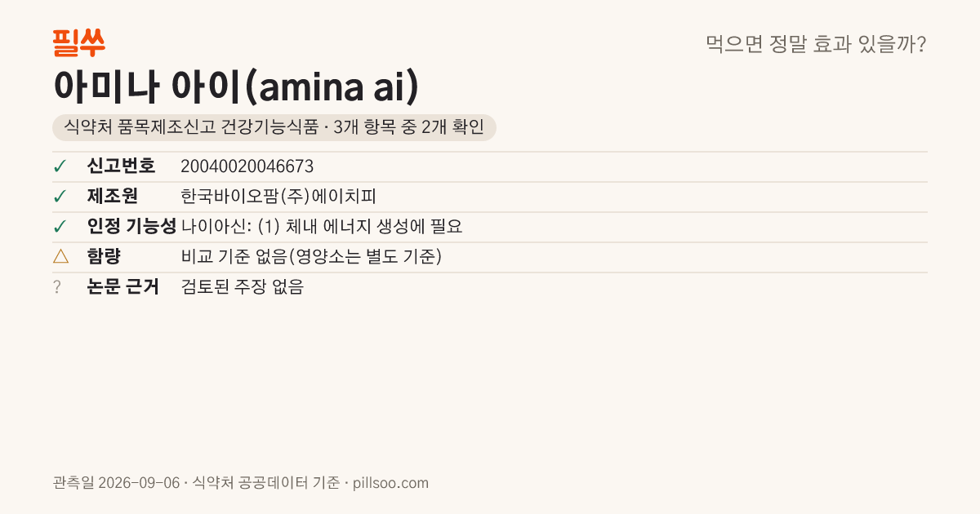Click the 필쑤 orange logo
This screenshot has height=514, width=980.
[x=78, y=43]
